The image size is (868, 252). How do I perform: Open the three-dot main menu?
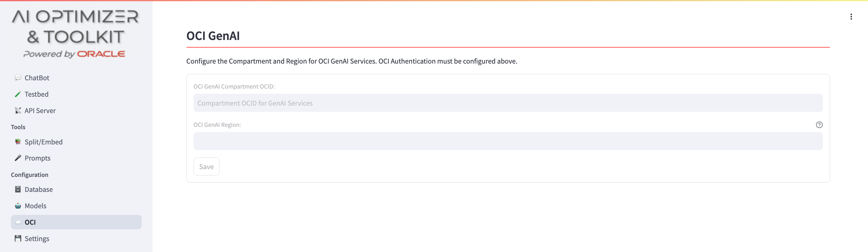[x=851, y=16]
